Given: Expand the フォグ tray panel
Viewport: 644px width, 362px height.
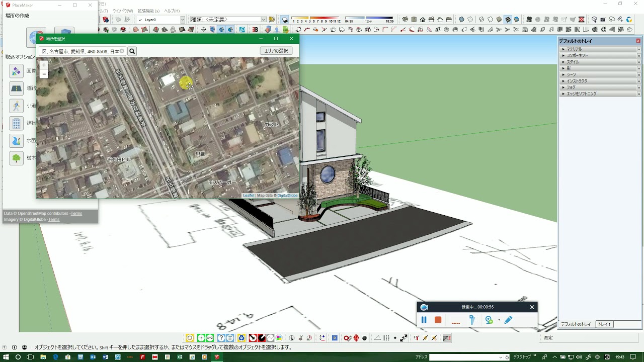Looking at the screenshot, I should click(600, 87).
